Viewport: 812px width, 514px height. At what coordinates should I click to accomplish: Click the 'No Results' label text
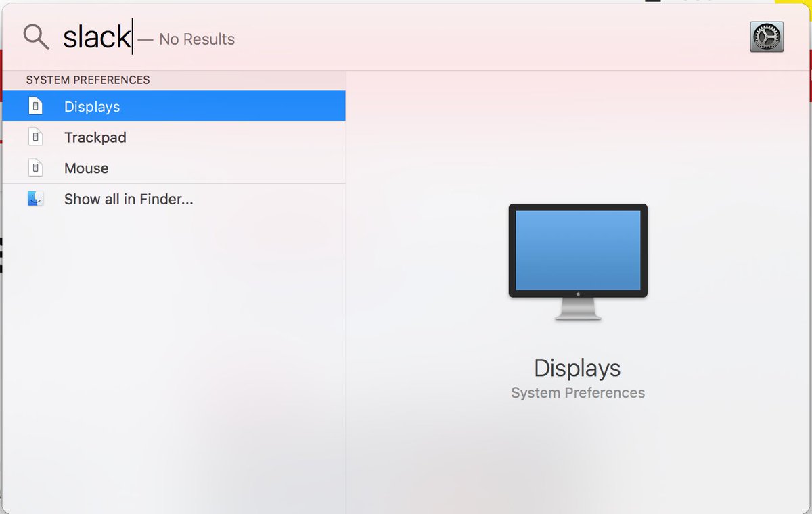click(197, 39)
